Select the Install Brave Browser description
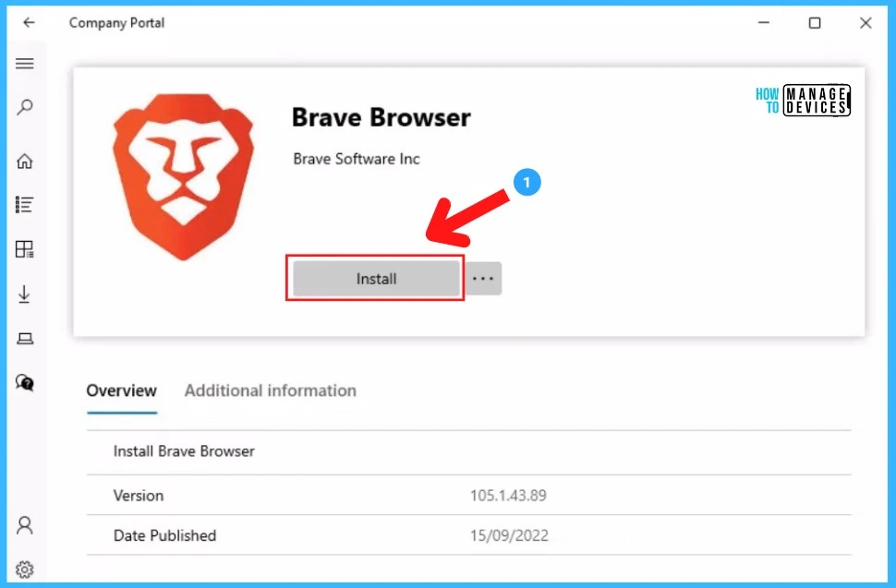Viewport: 896px width, 588px height. 184,451
